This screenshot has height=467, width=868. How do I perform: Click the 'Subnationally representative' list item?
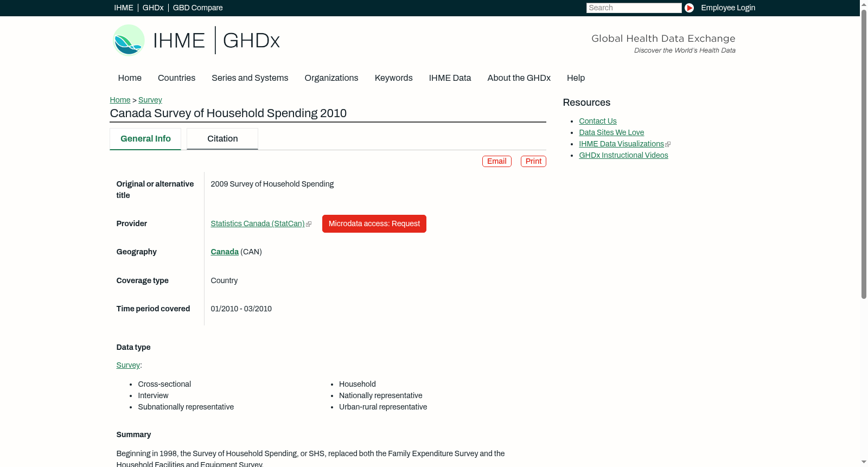coord(186,407)
